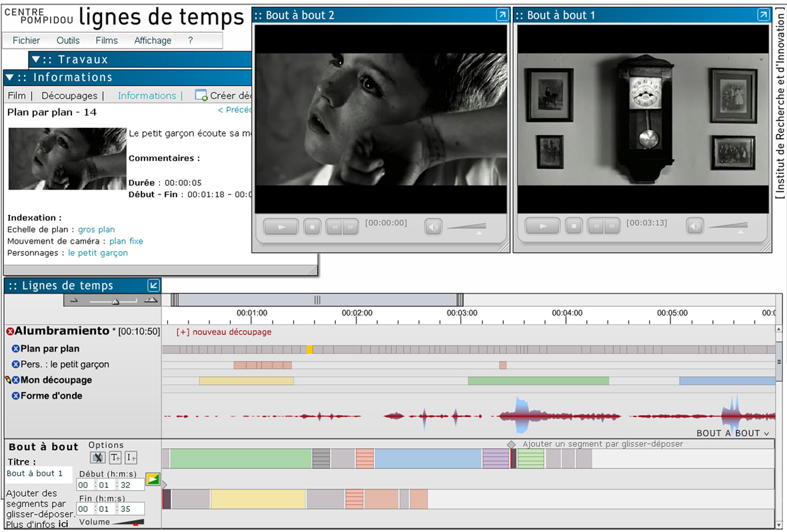Screen dimensions: 787x532
Task: Click the yellow segment in lower bout à bout
Action: click(258, 499)
